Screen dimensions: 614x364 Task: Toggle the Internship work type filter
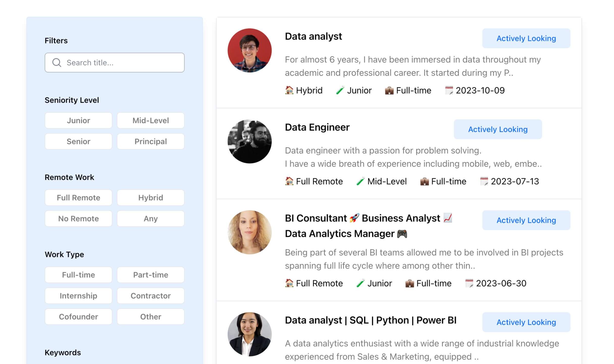pyautogui.click(x=78, y=296)
